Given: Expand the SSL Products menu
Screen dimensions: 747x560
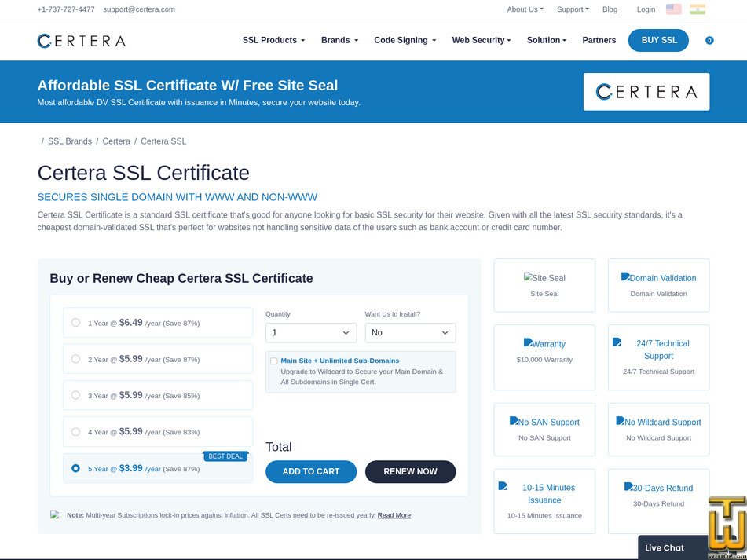Looking at the screenshot, I should point(273,40).
